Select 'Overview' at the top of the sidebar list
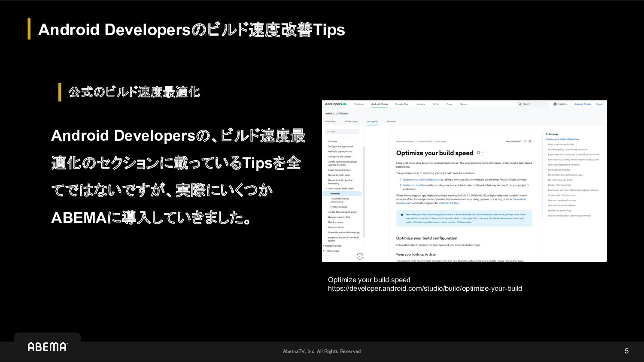The height and width of the screenshot is (362, 644). [332, 141]
